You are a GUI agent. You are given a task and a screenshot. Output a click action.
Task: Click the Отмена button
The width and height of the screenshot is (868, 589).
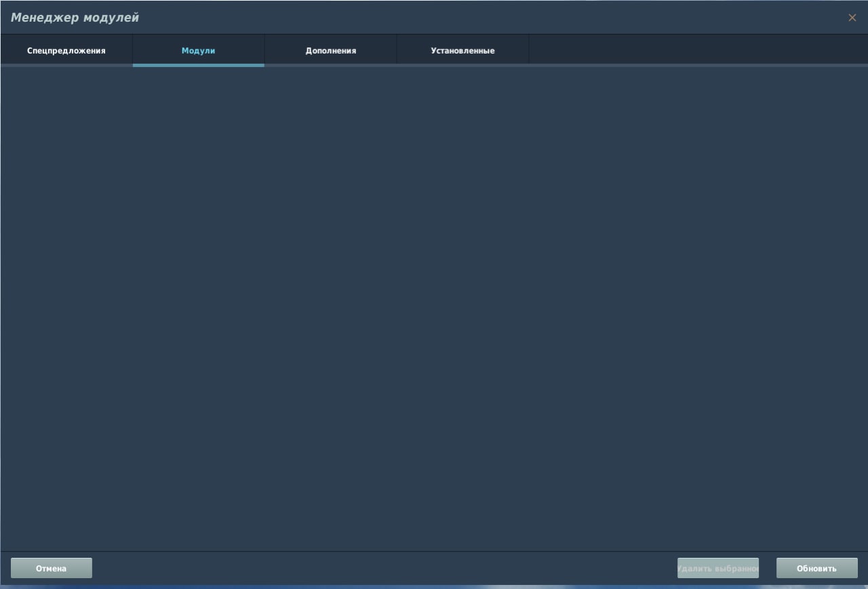point(52,568)
